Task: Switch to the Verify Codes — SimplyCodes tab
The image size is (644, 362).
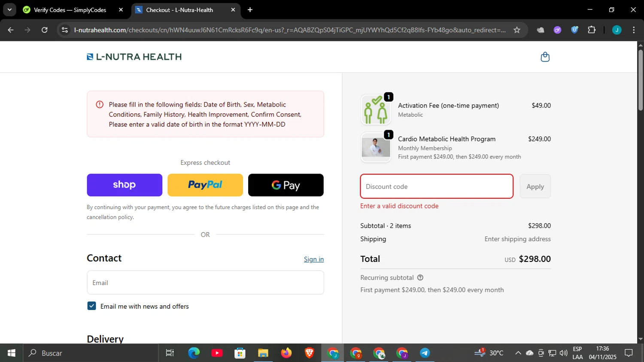Action: point(70,10)
